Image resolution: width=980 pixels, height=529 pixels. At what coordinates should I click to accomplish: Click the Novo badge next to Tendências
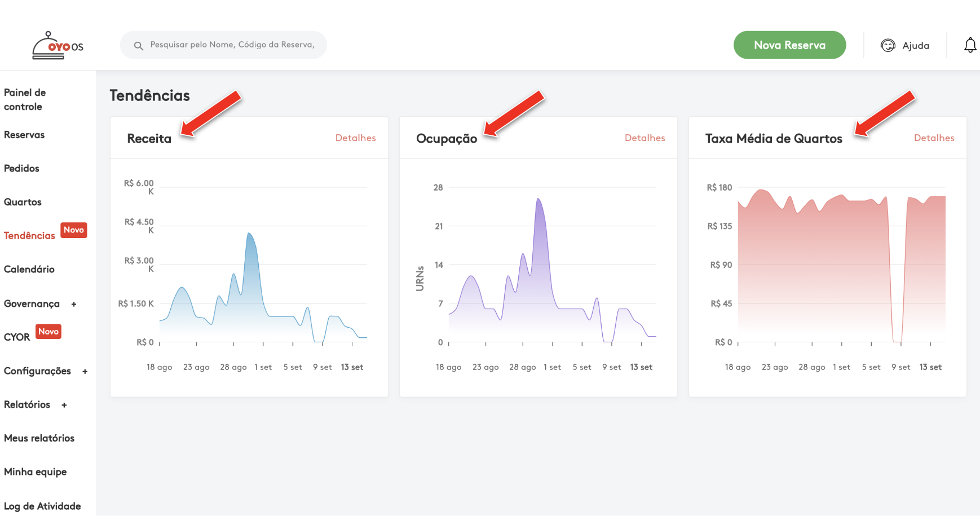[74, 230]
